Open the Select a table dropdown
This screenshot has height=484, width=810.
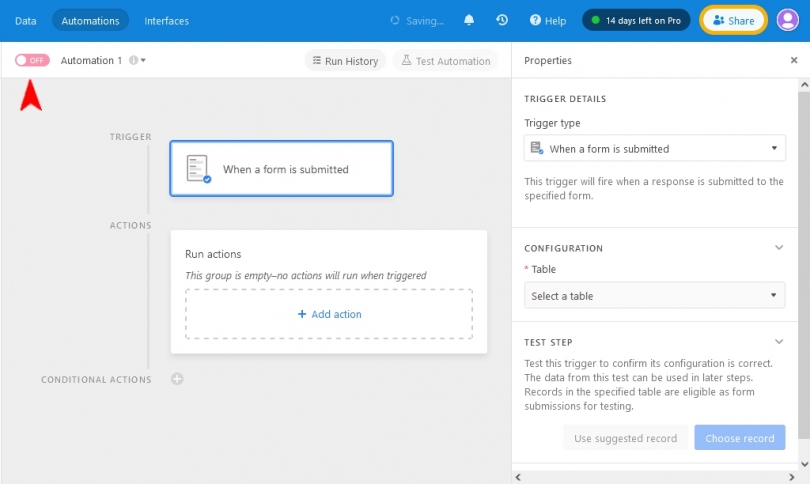[654, 296]
